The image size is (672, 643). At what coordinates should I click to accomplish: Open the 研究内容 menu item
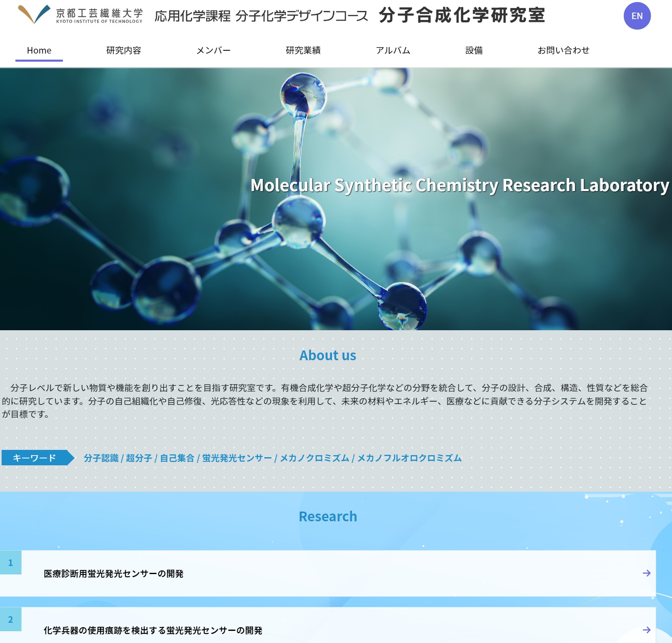pyautogui.click(x=124, y=50)
